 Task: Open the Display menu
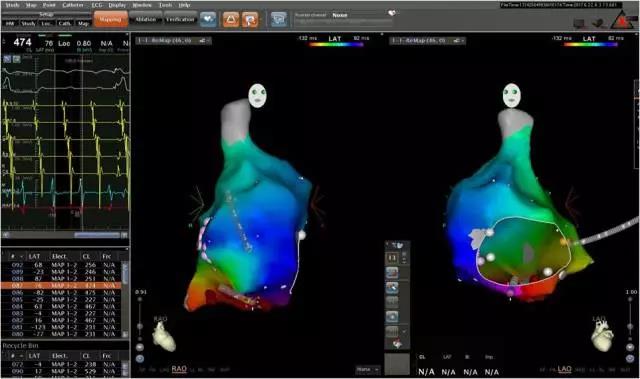coord(117,5)
